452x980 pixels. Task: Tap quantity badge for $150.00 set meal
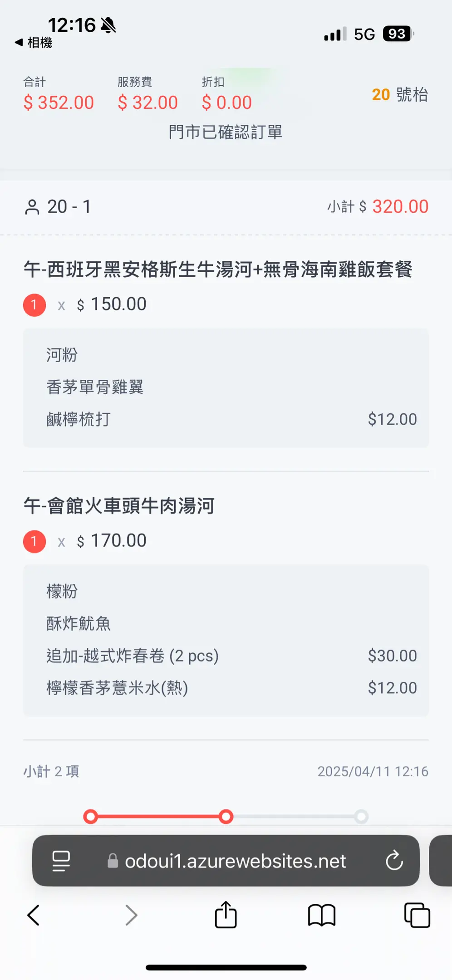(34, 305)
